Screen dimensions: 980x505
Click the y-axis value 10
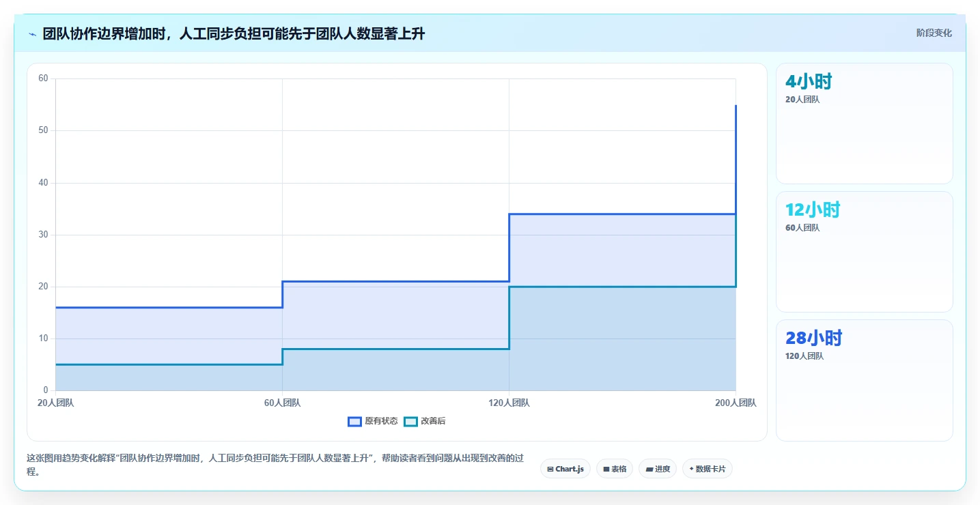pyautogui.click(x=43, y=338)
